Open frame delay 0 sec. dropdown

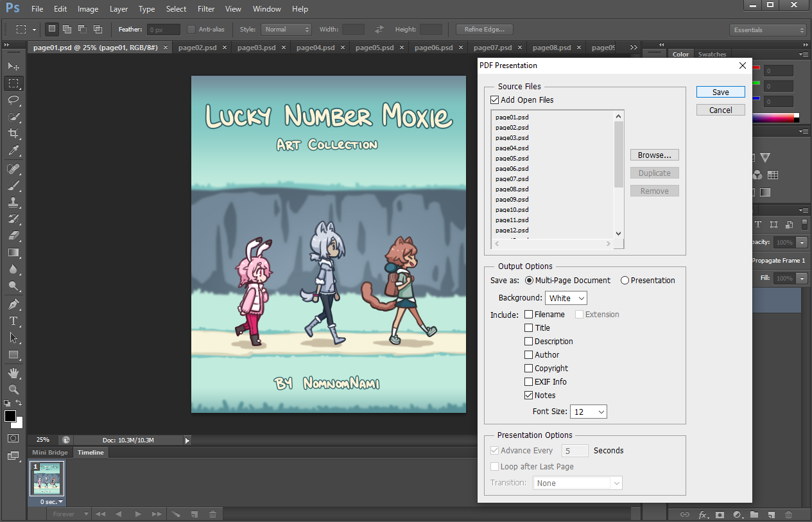(x=52, y=501)
